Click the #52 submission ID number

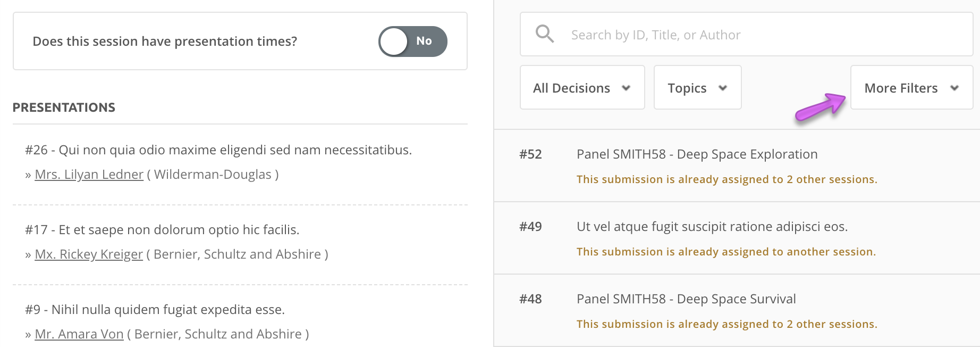click(530, 154)
